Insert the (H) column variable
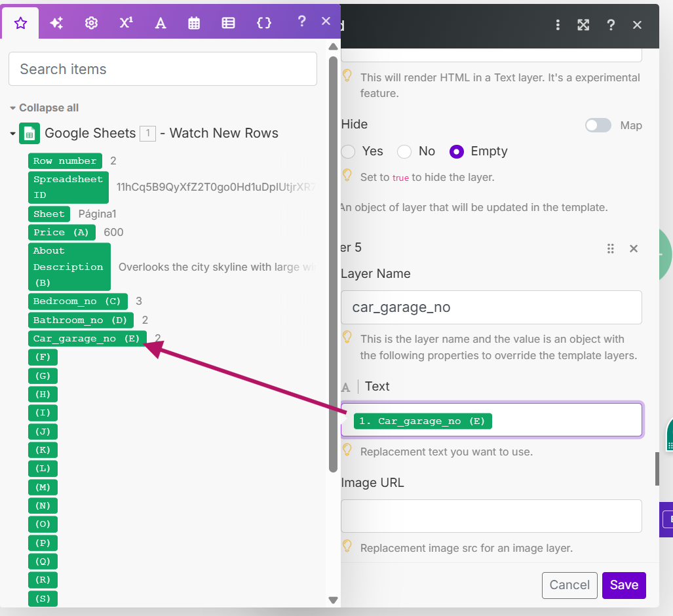The height and width of the screenshot is (616, 673). 43,395
